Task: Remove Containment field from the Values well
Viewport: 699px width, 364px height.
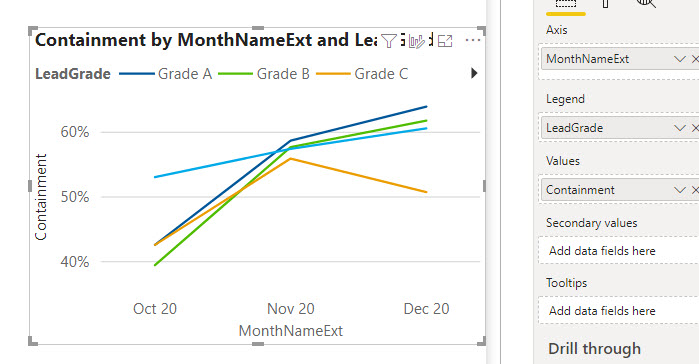Action: (x=695, y=190)
